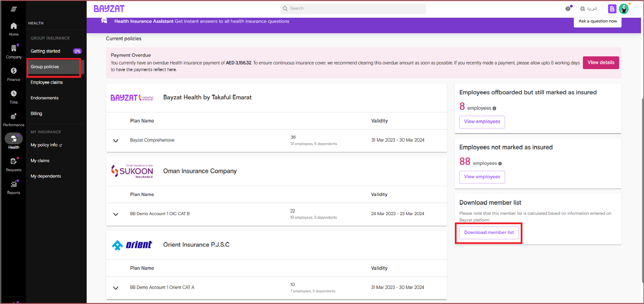
Task: Open Endorsements menu item
Action: pyautogui.click(x=44, y=98)
